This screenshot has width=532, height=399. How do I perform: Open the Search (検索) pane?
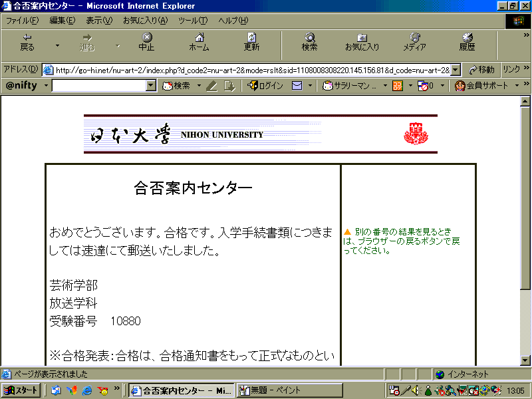[x=309, y=43]
